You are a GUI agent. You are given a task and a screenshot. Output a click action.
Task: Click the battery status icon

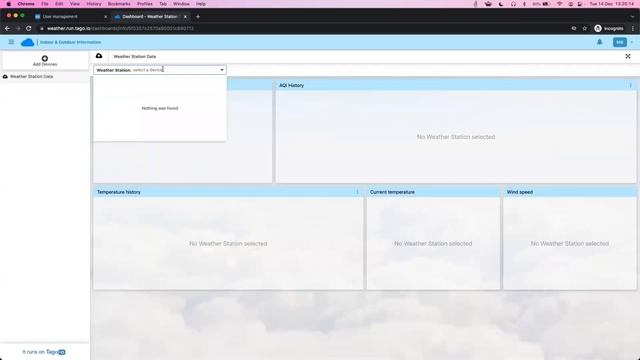(x=546, y=4)
